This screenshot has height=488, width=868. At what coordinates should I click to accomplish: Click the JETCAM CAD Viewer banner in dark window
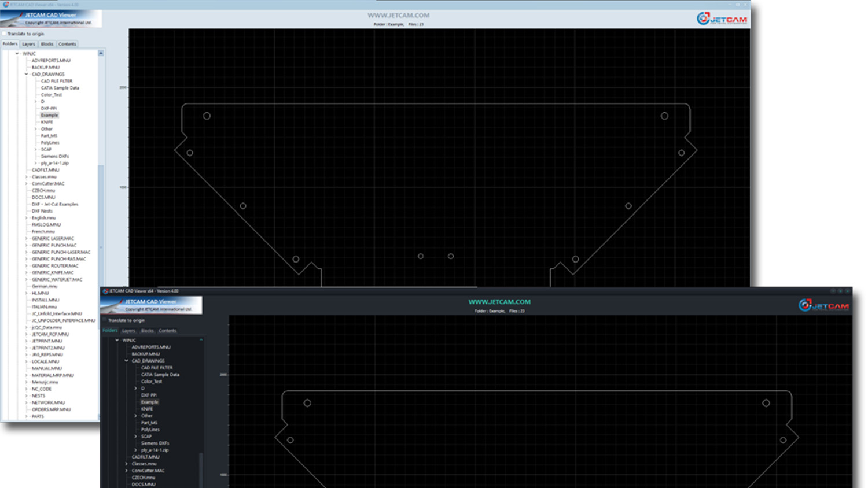tap(151, 305)
